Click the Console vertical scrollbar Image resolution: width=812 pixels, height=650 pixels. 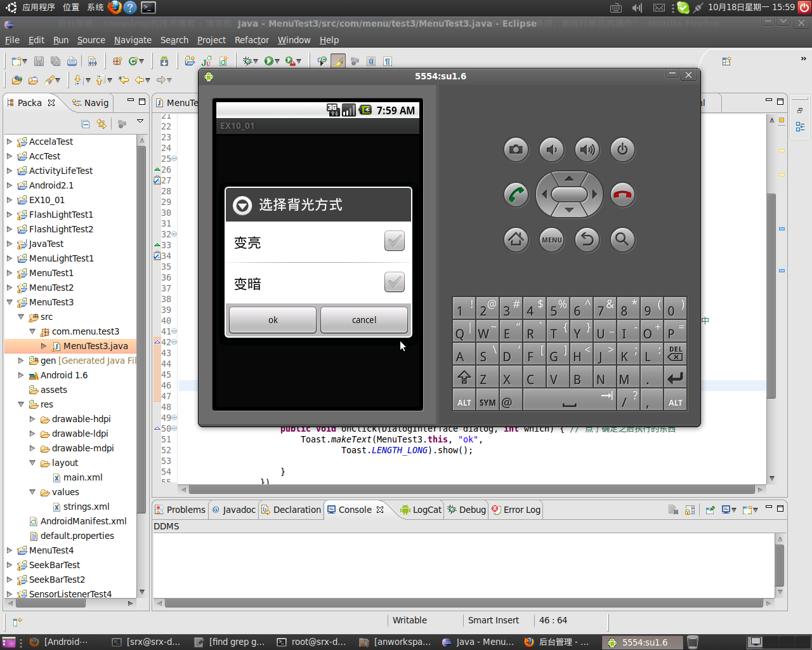tap(780, 565)
